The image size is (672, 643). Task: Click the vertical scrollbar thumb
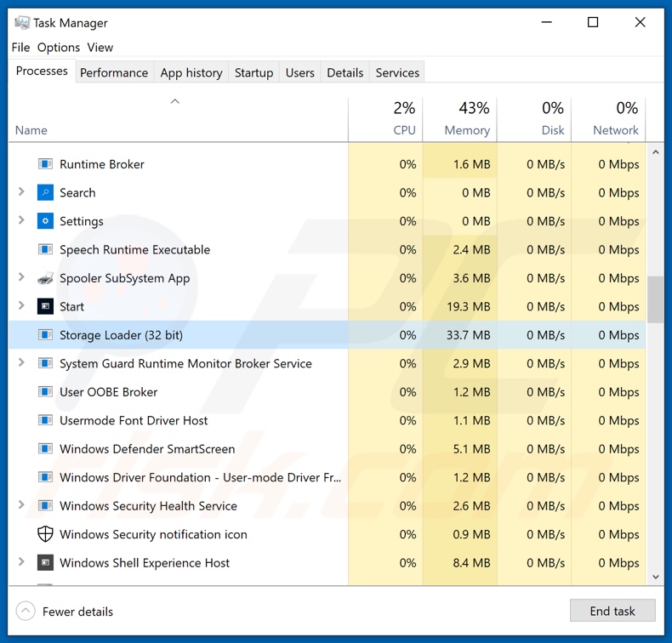(x=655, y=300)
